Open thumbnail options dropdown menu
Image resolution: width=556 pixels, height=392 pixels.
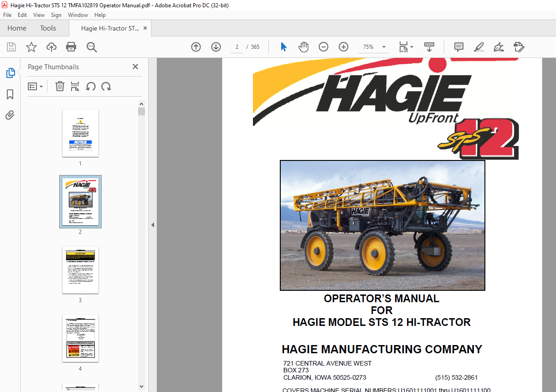36,86
